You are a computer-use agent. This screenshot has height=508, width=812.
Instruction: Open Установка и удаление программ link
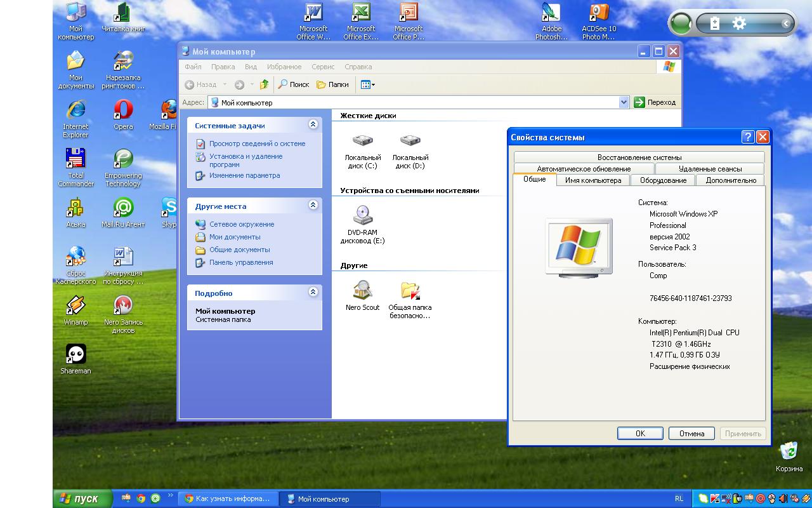246,160
